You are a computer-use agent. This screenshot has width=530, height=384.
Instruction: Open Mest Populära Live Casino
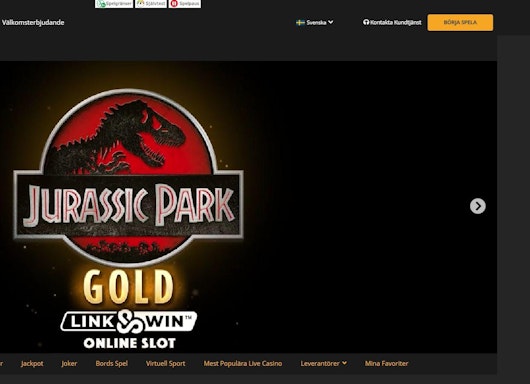(243, 363)
